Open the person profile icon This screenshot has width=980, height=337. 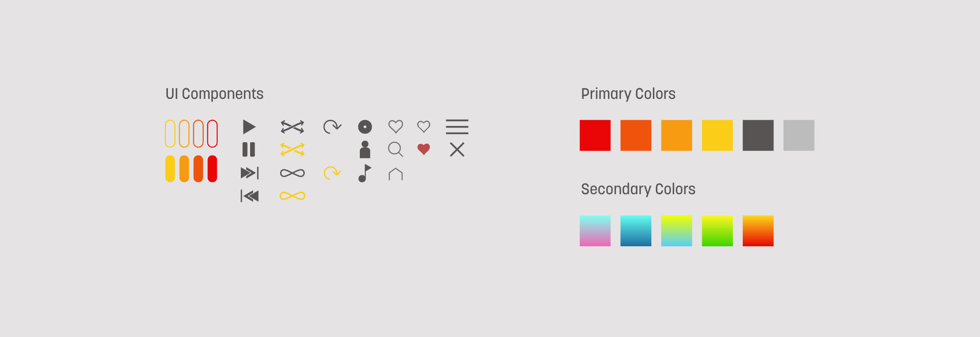(x=365, y=149)
